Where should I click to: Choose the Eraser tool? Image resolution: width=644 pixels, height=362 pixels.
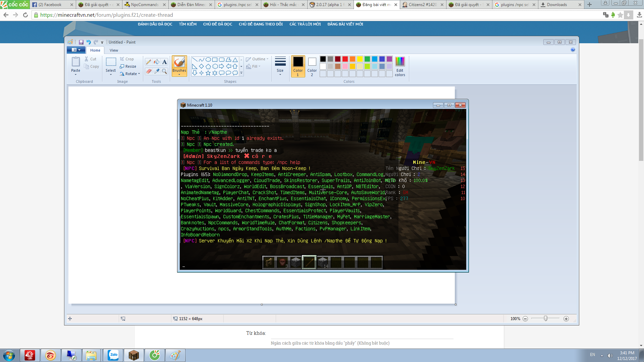149,71
